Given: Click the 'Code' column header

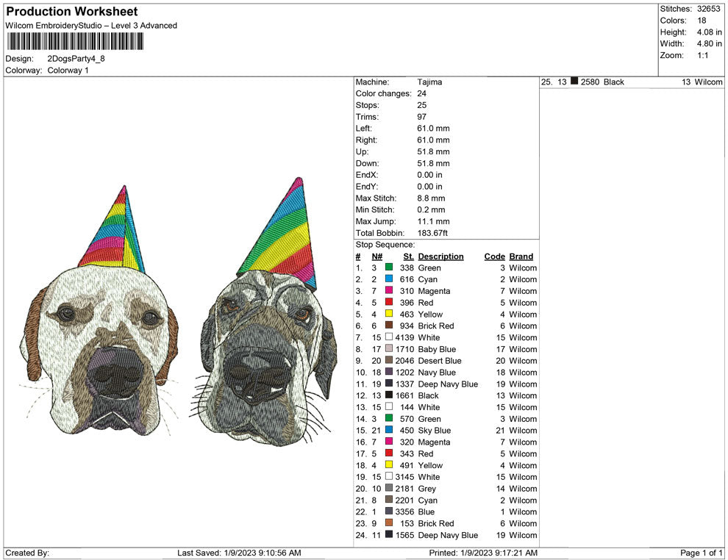Looking at the screenshot, I should 494,256.
